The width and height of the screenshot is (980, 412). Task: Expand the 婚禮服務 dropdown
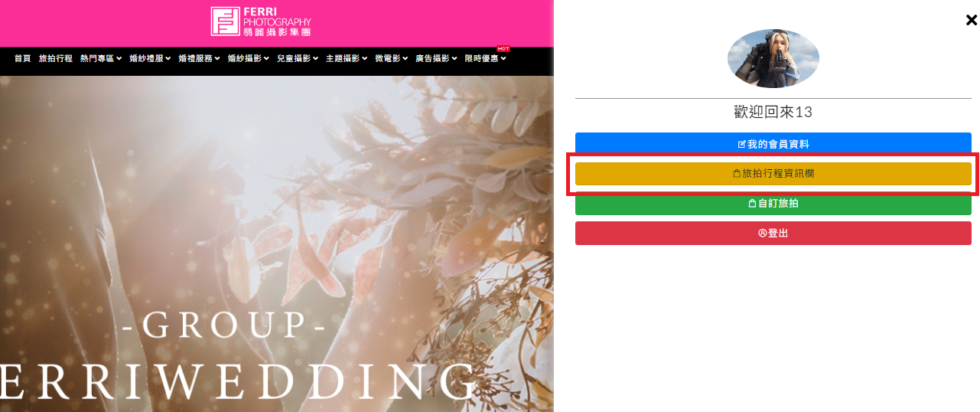199,58
